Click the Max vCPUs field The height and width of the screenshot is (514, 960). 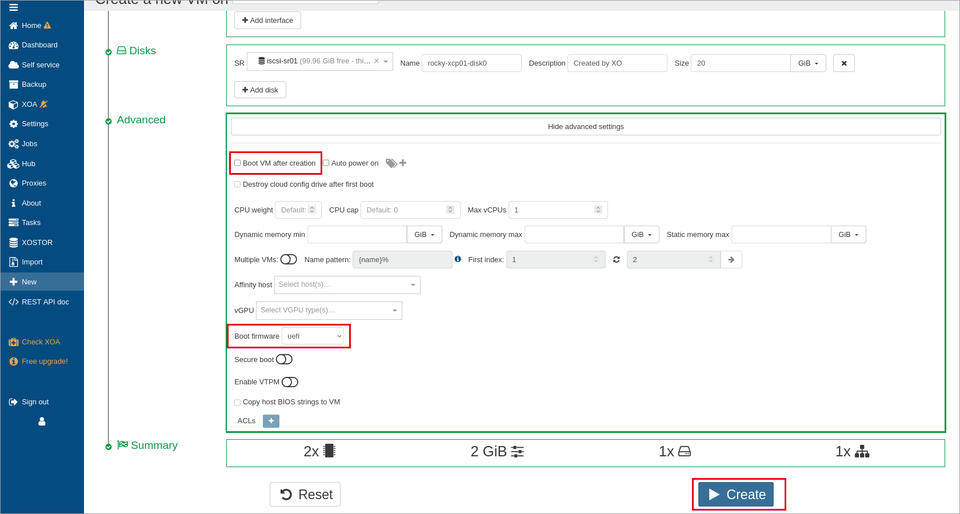(558, 210)
